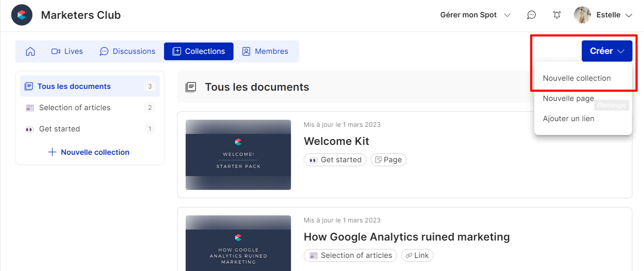The image size is (644, 271).
Task: Switch to the Discussions tab
Action: point(128,51)
